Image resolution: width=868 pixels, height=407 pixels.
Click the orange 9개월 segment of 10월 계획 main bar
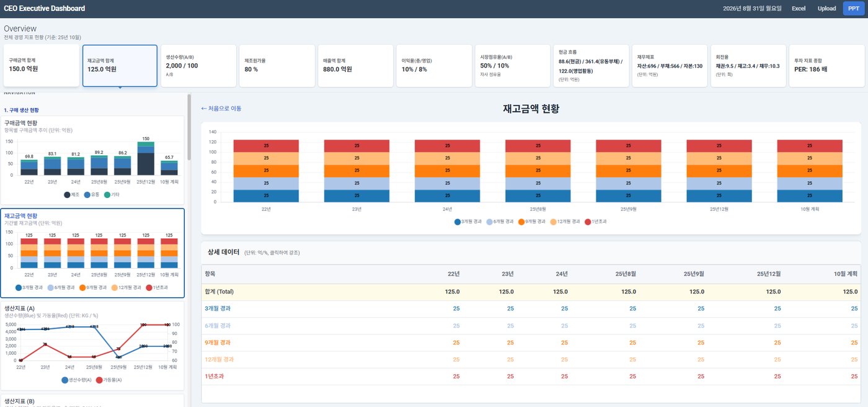tap(810, 171)
